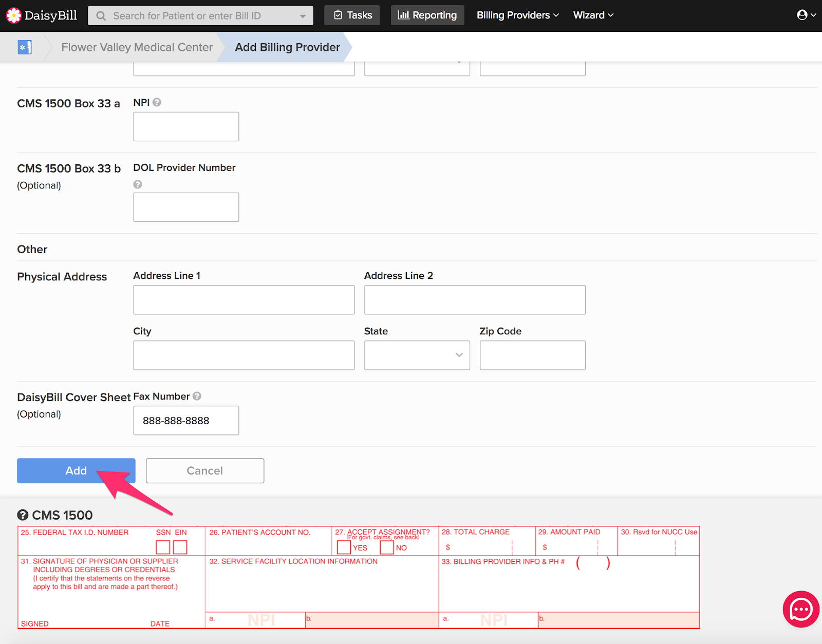Click the magnifier icon in search bar
Screen dimensions: 822x644
101,16
